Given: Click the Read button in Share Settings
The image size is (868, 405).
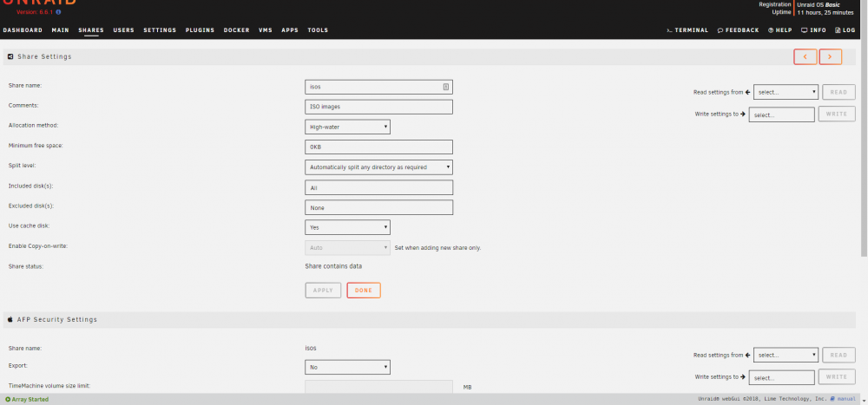Looking at the screenshot, I should point(838,93).
